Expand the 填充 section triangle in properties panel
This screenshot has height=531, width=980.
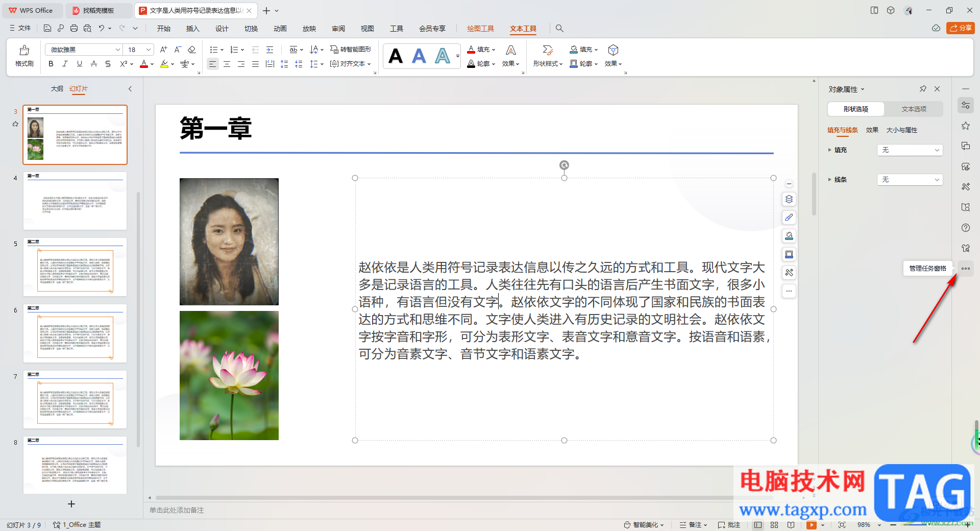(x=829, y=150)
